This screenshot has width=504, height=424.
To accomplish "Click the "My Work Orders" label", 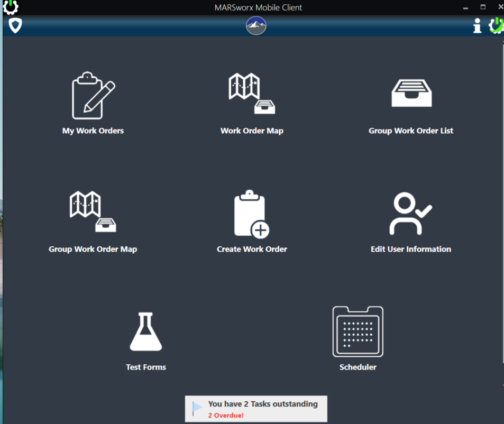I will [93, 131].
